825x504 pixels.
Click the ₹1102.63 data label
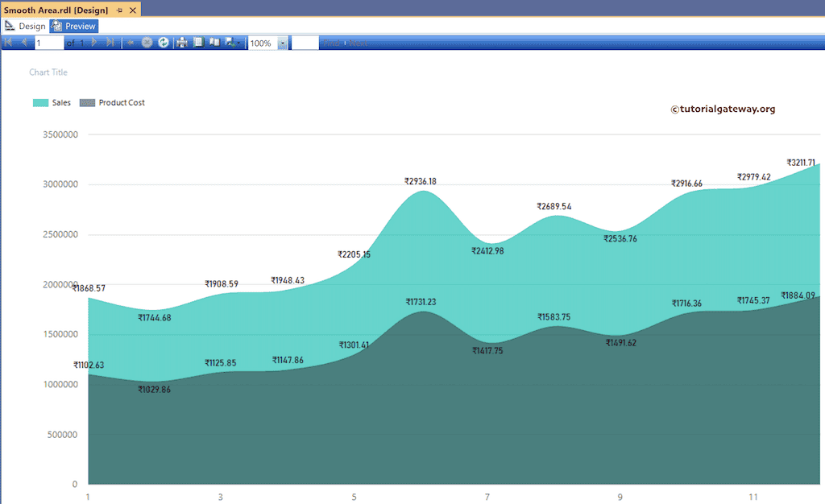tap(89, 365)
